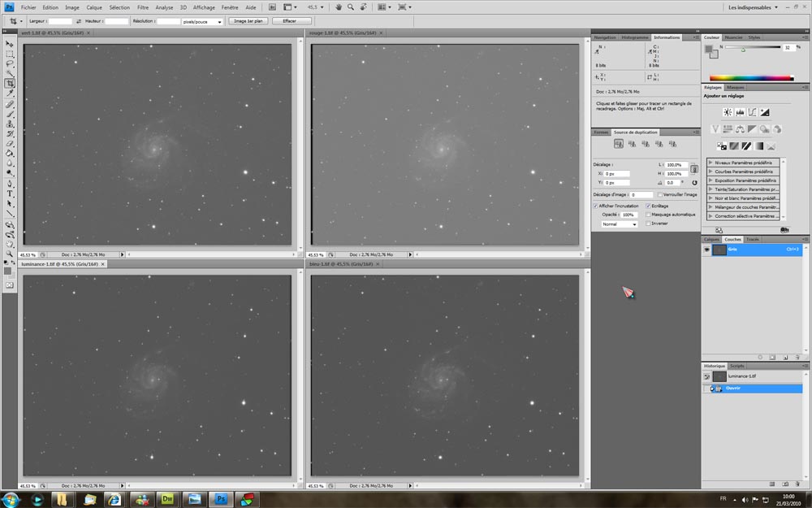Viewport: 812px width, 508px height.
Task: Select the Zoom magnifier tool in the toolbox
Action: pos(10,254)
